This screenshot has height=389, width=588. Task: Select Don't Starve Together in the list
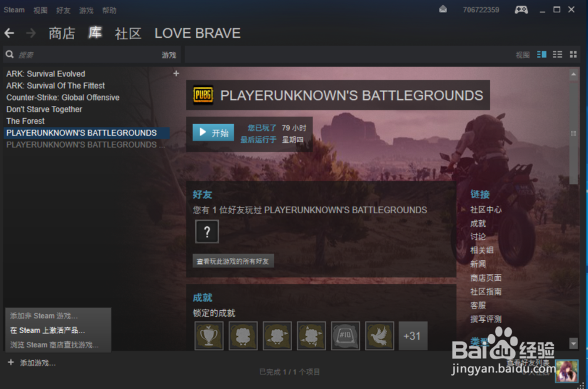coord(44,109)
